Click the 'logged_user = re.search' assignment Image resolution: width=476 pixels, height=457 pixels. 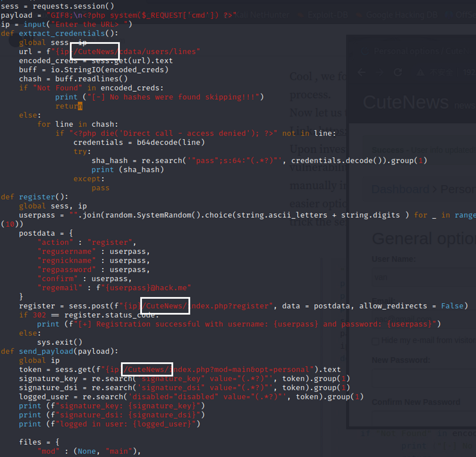click(x=191, y=397)
